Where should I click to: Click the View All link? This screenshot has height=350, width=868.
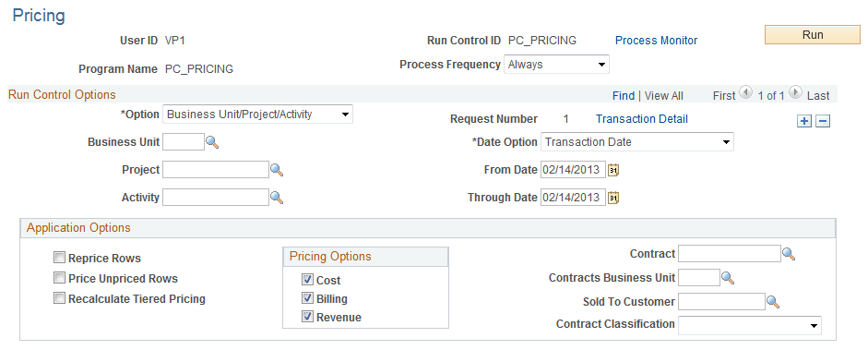[664, 96]
